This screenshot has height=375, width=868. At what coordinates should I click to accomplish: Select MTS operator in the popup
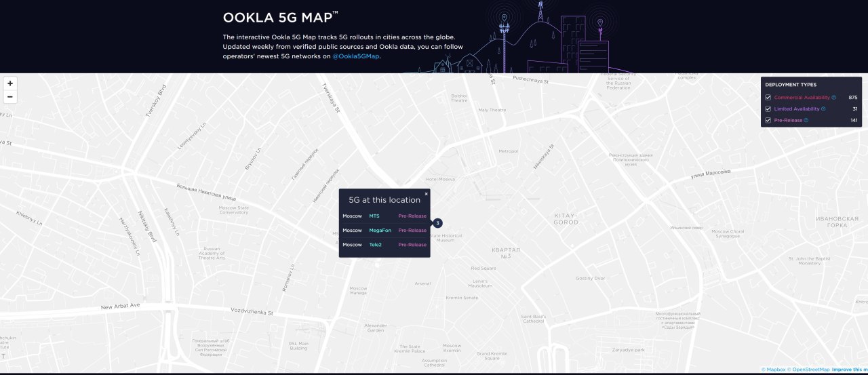(374, 216)
